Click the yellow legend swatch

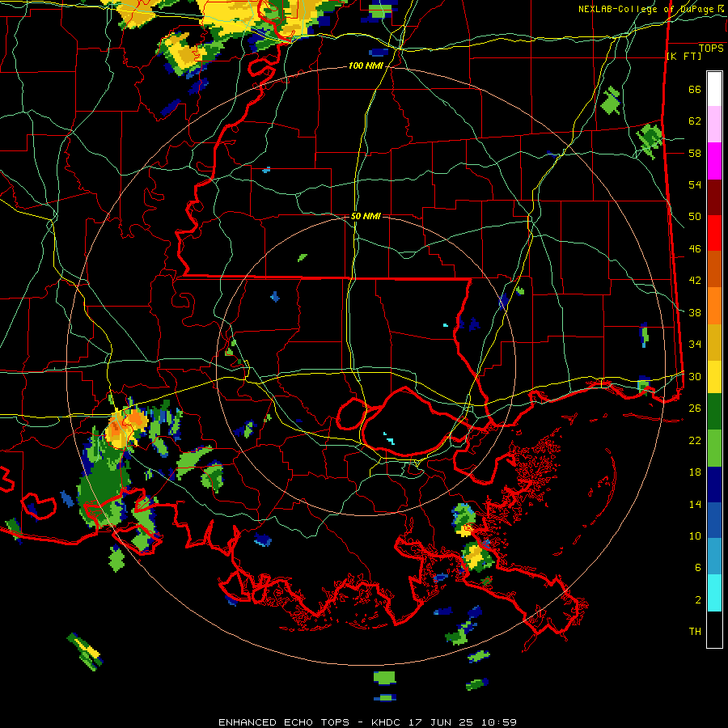[714, 376]
